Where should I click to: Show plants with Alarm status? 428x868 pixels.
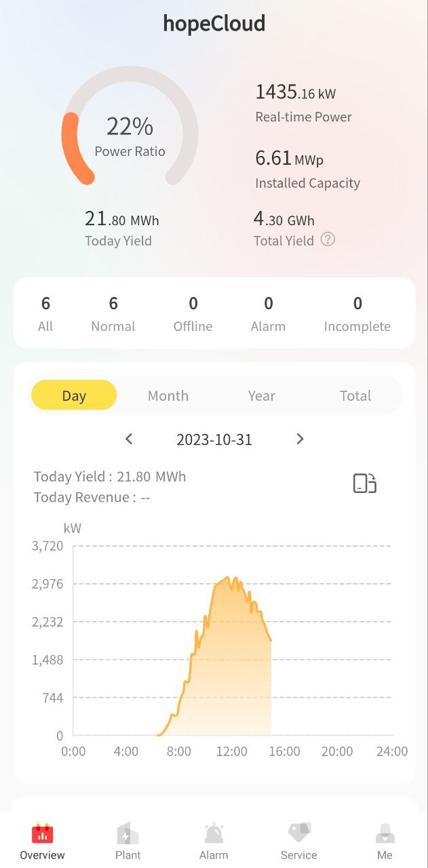tap(269, 313)
